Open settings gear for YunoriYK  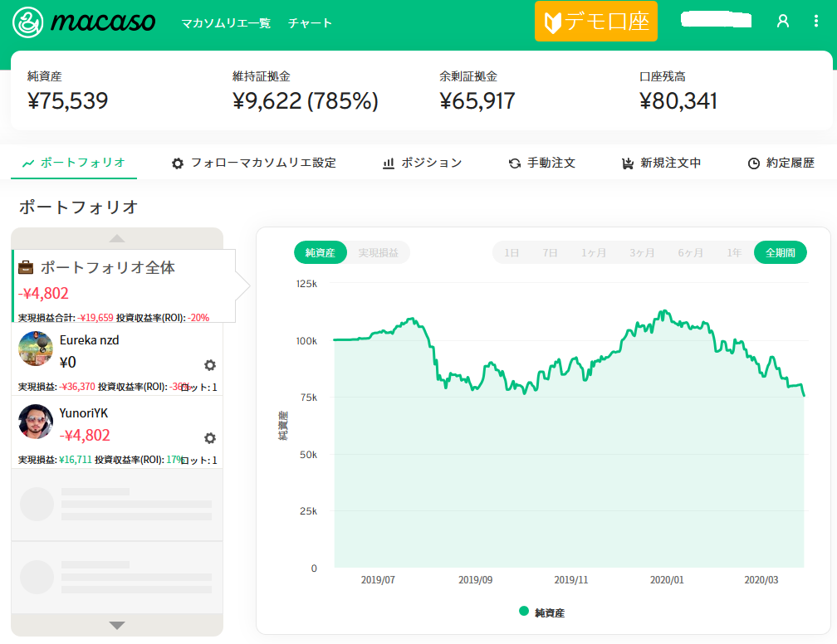pyautogui.click(x=210, y=438)
